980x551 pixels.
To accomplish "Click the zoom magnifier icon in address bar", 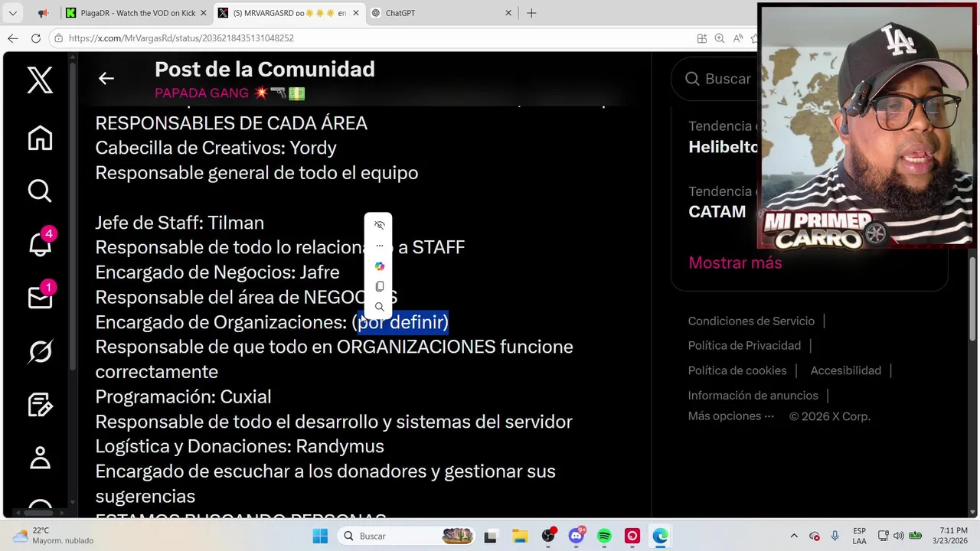I will (720, 38).
